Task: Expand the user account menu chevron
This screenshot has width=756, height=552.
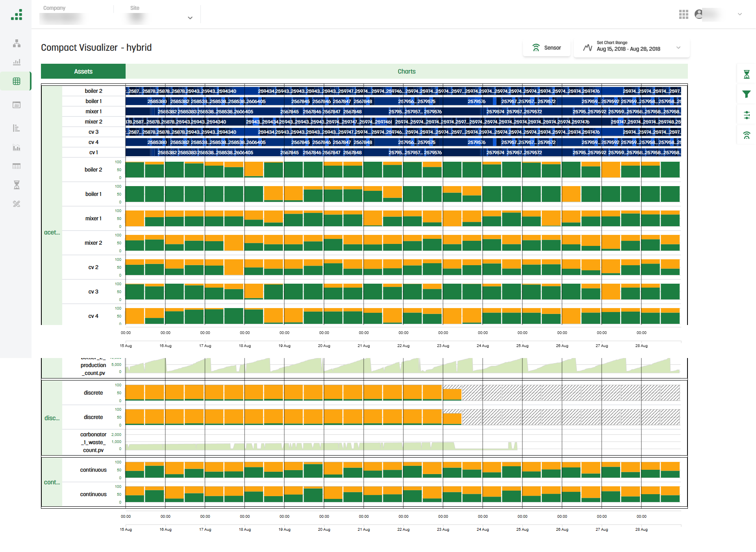Action: click(x=740, y=14)
